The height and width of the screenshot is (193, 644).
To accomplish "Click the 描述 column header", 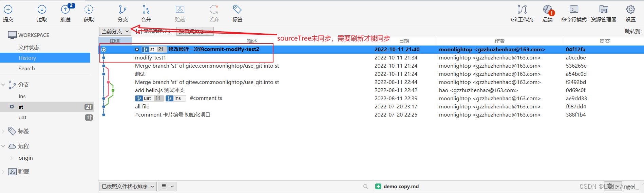I will point(252,41).
